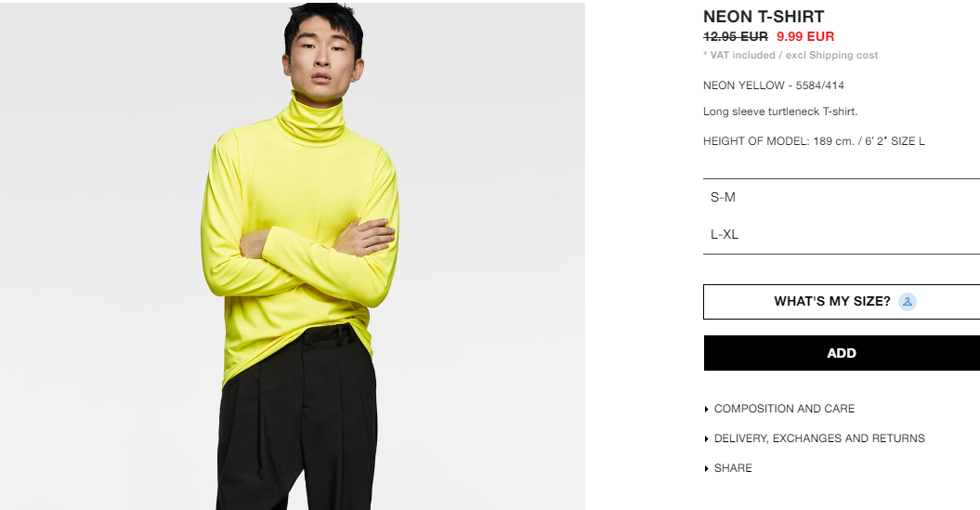Click the VAT included shipping note
The height and width of the screenshot is (510, 980).
(x=790, y=55)
